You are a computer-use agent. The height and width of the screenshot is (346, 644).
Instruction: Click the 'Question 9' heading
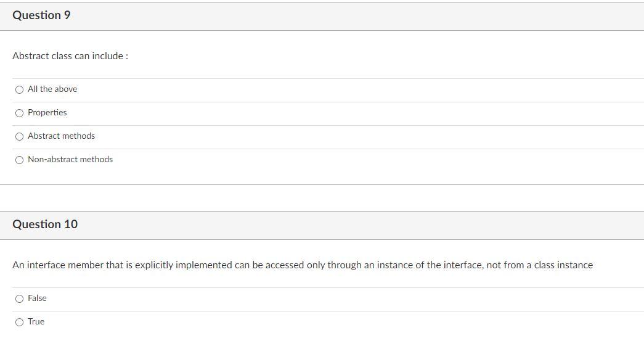click(x=41, y=15)
